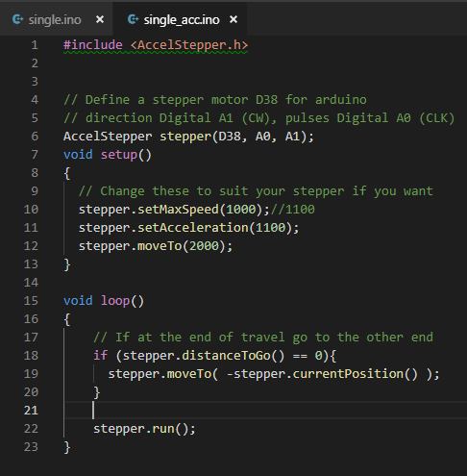Close the single.ino tab
Screen dimensions: 467x476
tap(100, 19)
